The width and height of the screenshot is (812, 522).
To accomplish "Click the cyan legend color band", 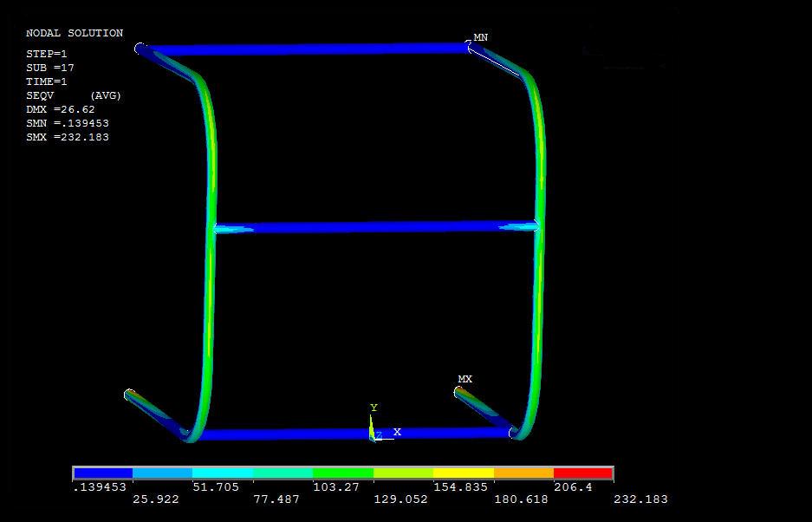I will [223, 473].
